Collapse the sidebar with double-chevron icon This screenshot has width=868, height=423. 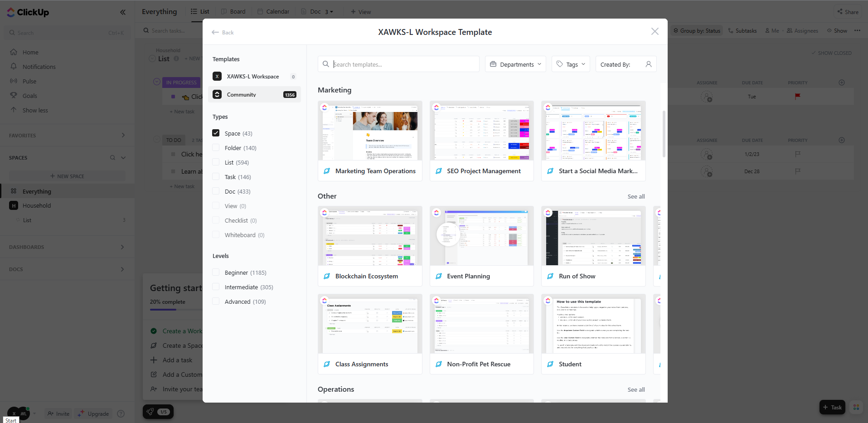(x=123, y=12)
